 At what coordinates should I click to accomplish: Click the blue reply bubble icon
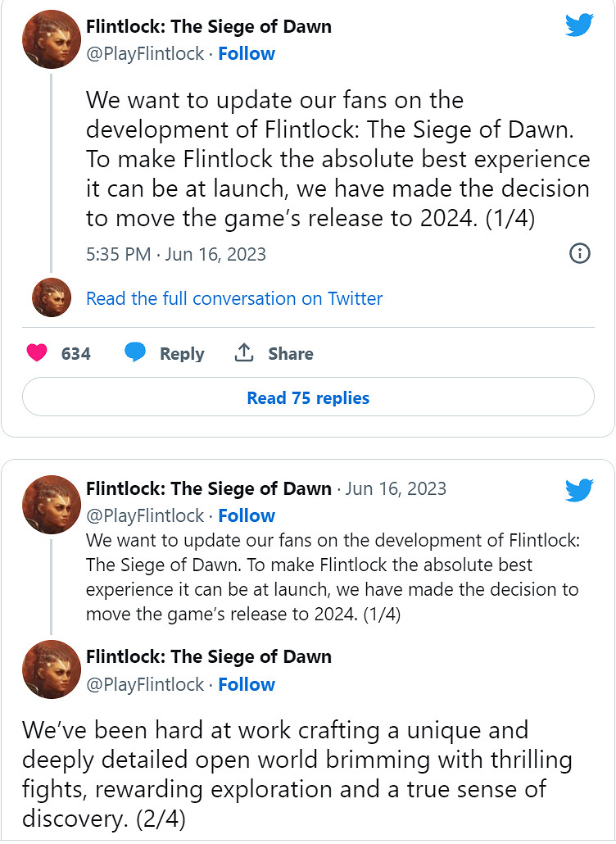135,353
